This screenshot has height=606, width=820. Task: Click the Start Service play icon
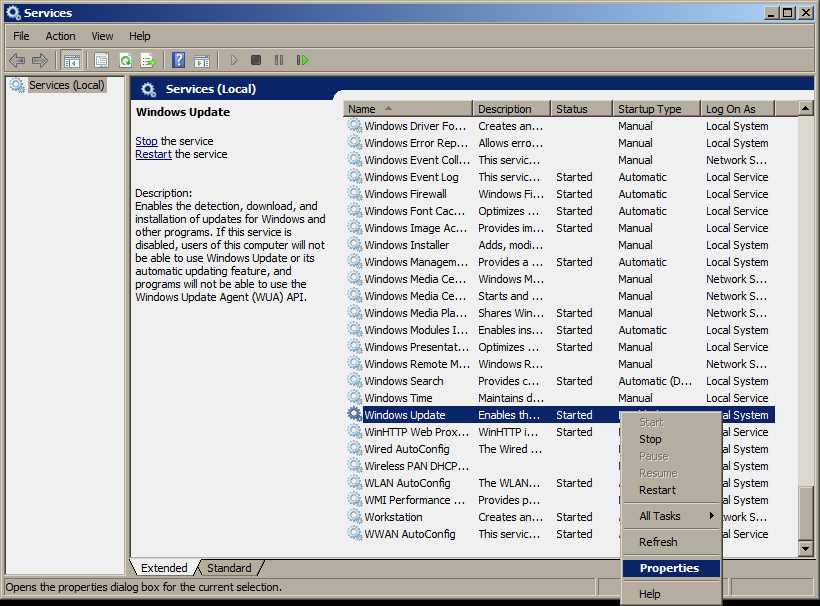click(234, 60)
